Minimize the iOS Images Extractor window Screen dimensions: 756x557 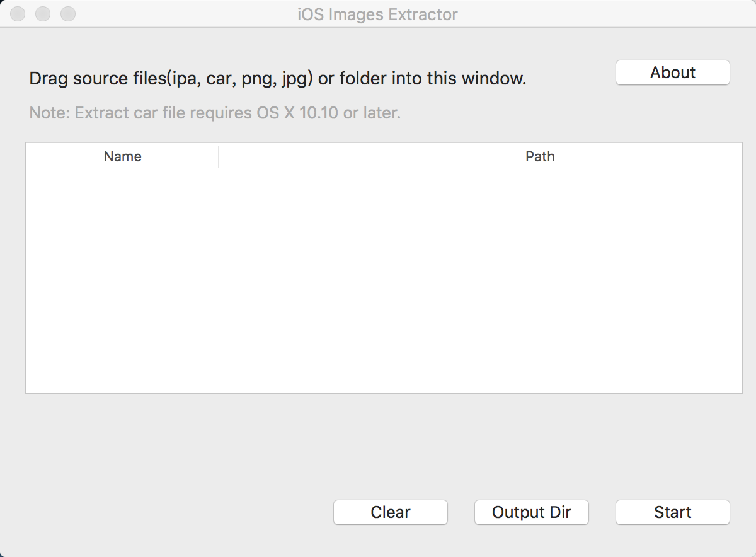tap(43, 14)
